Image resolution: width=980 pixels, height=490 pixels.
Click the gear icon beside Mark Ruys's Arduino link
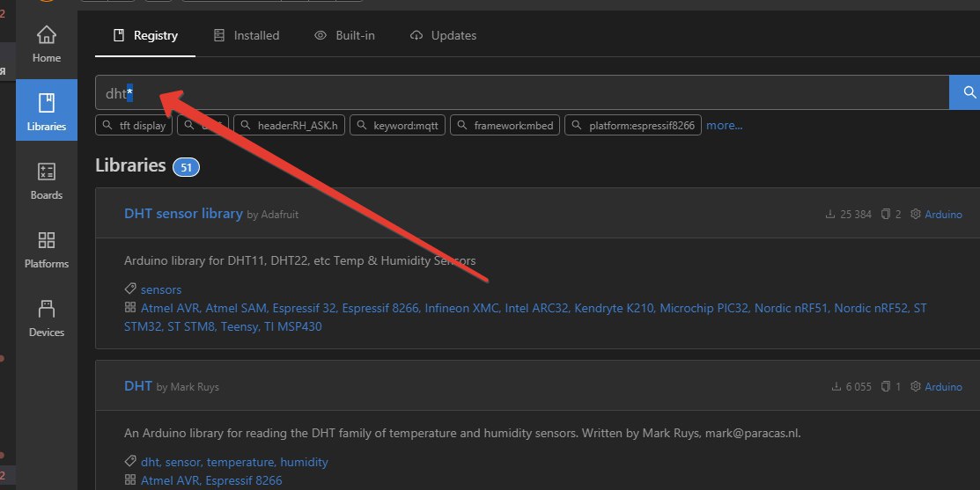[x=916, y=386]
